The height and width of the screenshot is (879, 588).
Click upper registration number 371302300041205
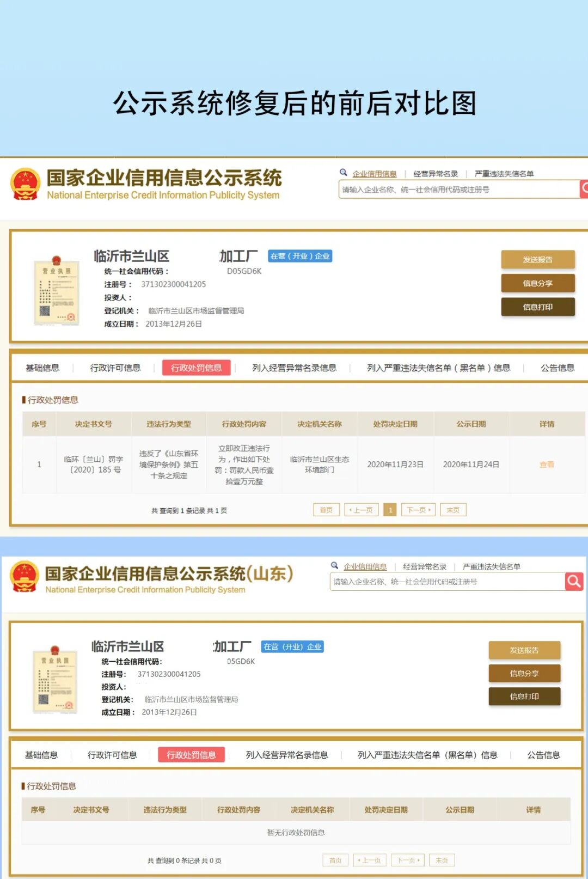point(174,284)
